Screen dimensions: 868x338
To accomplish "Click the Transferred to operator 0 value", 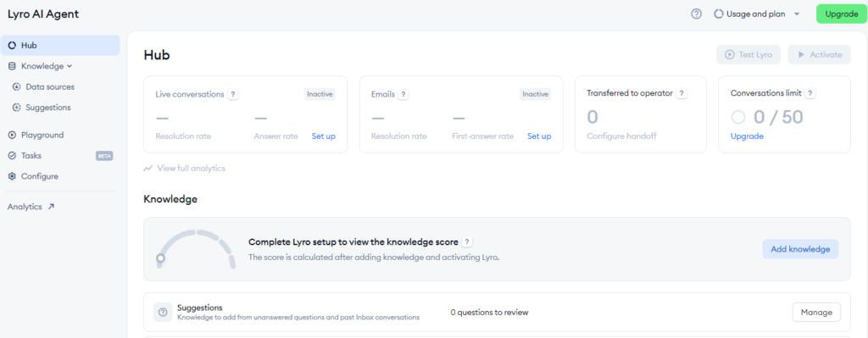I will tap(593, 117).
